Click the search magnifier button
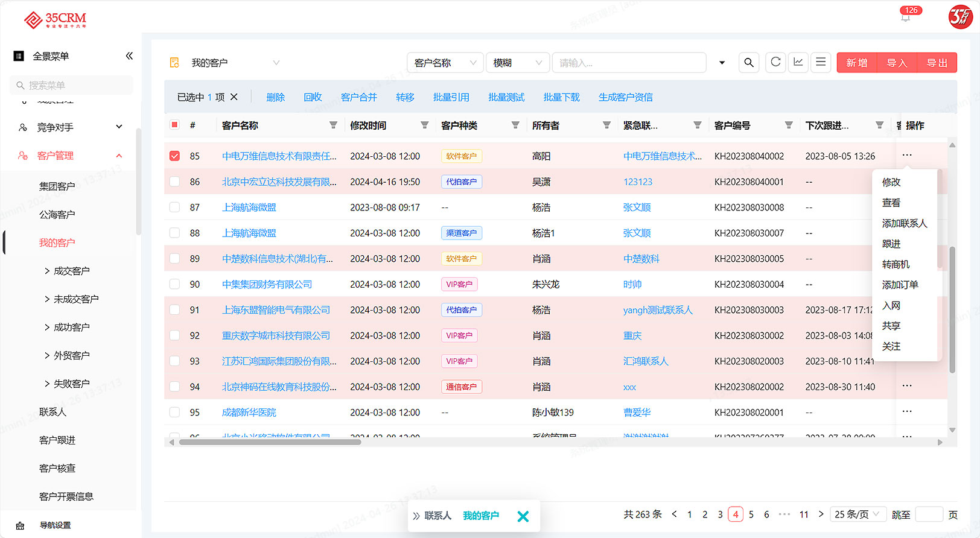The image size is (980, 538). [x=749, y=63]
